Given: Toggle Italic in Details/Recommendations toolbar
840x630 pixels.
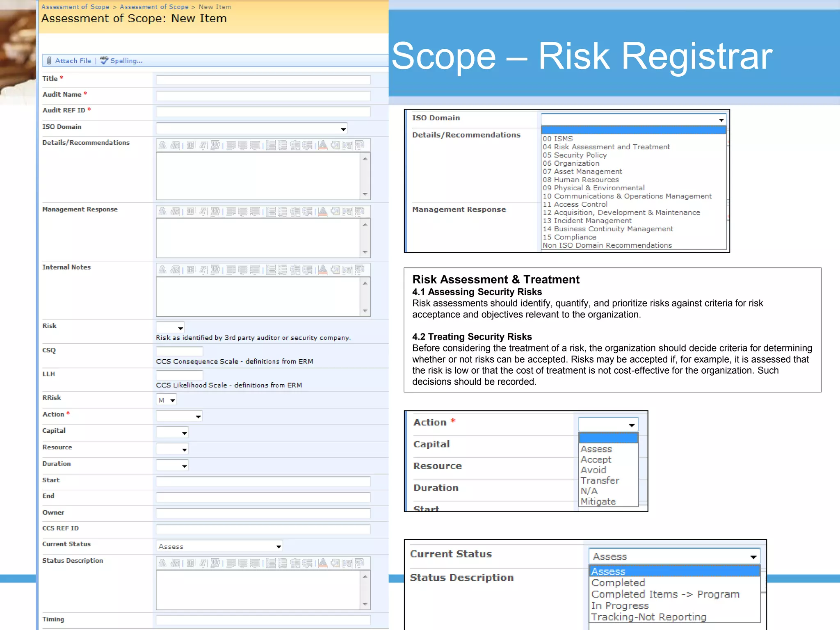Looking at the screenshot, I should click(203, 145).
